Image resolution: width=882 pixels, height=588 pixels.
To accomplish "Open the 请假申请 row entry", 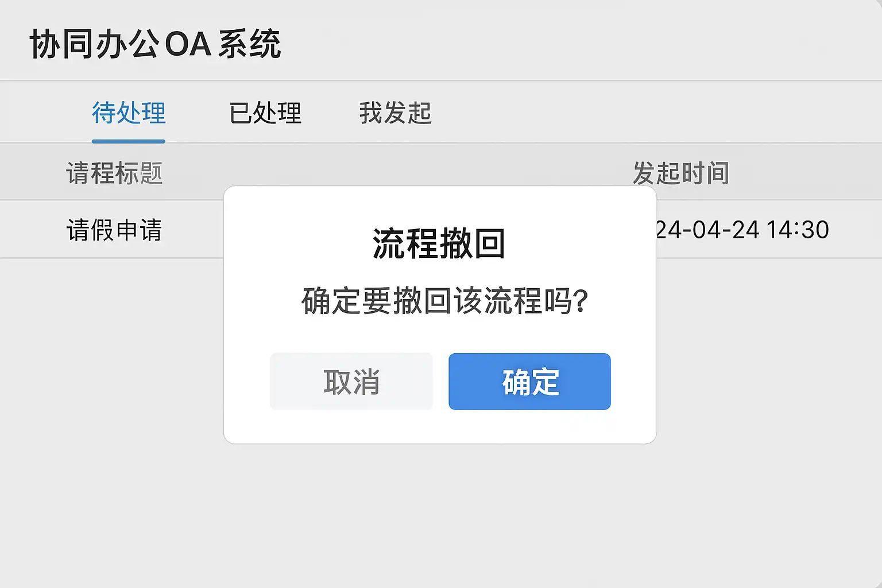I will 114,230.
